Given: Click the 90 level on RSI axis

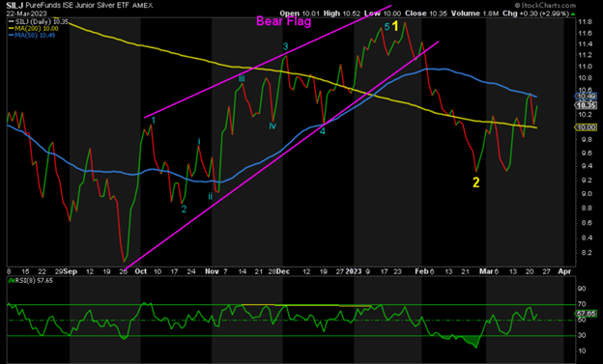Looking at the screenshot, I should 582,289.
